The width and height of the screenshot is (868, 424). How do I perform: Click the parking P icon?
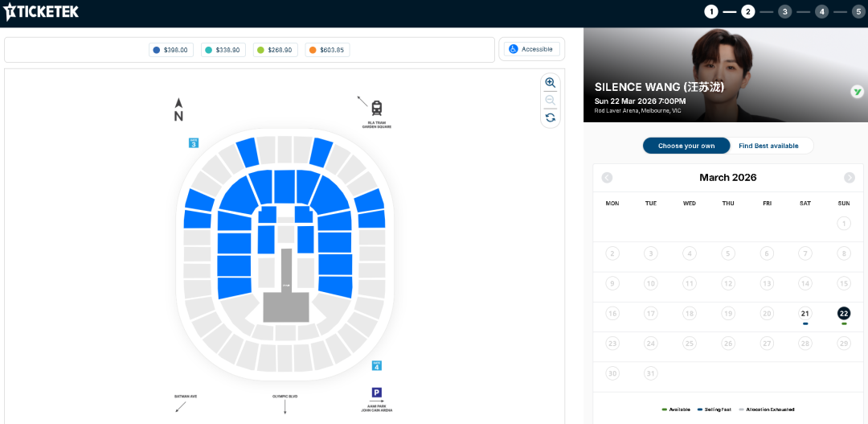376,393
